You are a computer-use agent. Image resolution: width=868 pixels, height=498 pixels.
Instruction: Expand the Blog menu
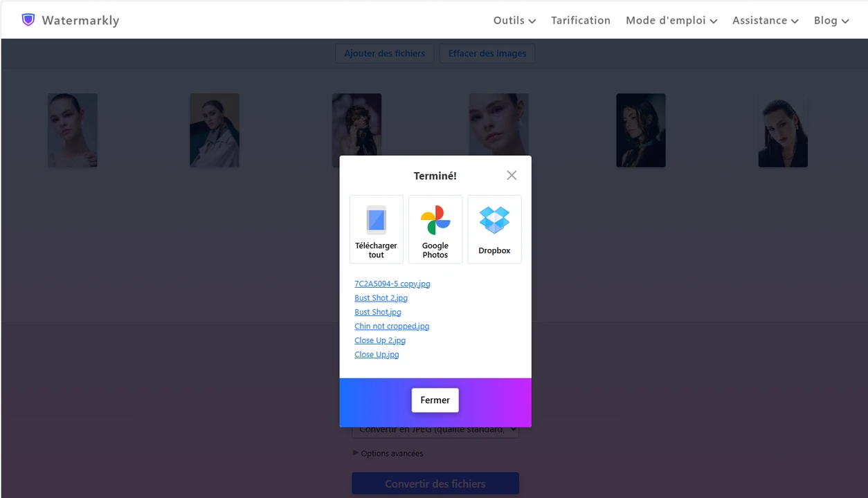click(831, 21)
